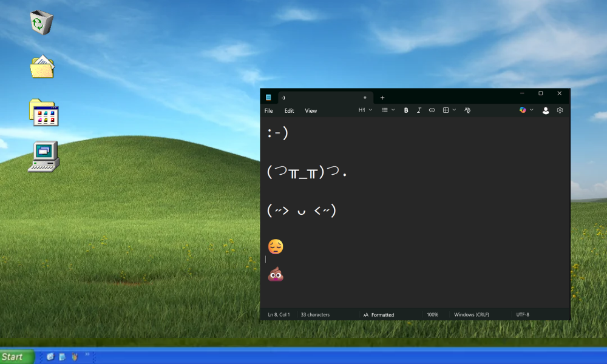Open the Start menu
This screenshot has height=364, width=607.
tap(17, 357)
